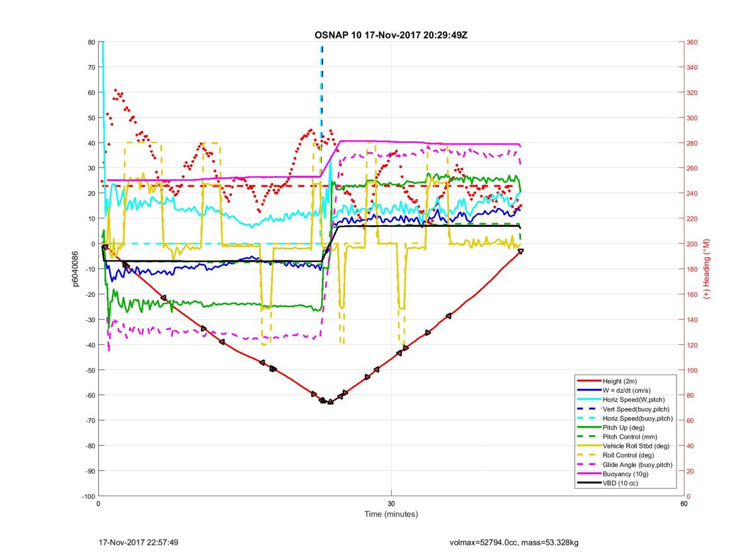756x558 pixels.
Task: Click the plot title "OSNAP 10 17-Nov-2017 20:29:49Z"
Action: (x=391, y=35)
